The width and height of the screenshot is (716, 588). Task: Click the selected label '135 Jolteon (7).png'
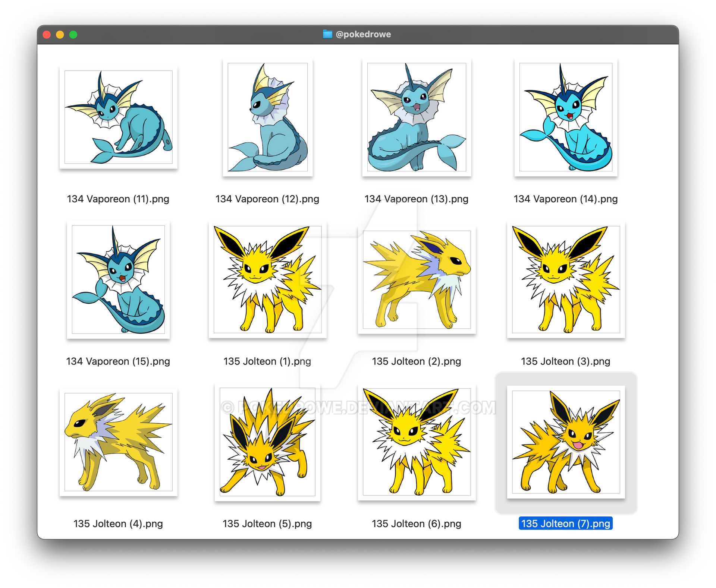(x=566, y=524)
